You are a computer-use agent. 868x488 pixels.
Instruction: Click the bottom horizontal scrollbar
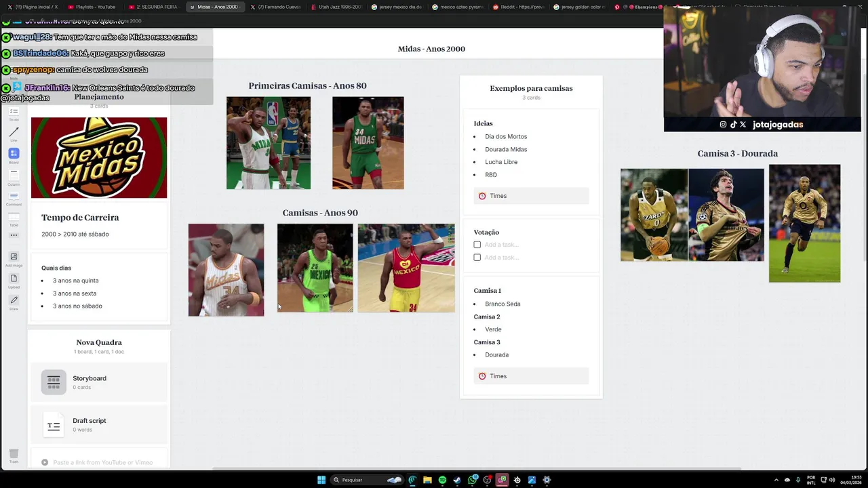point(477,468)
